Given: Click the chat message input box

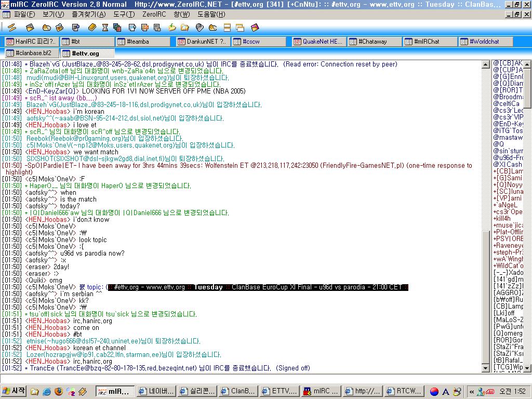Looking at the screenshot, I should pos(260,379).
